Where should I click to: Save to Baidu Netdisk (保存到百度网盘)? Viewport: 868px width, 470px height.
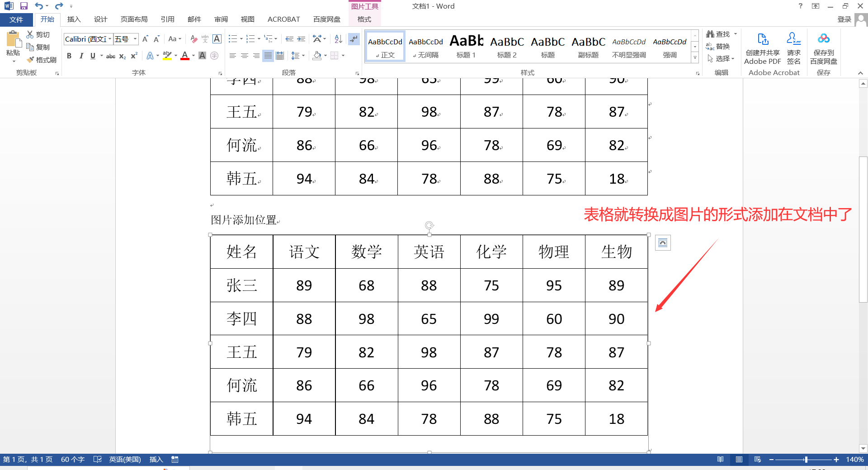[x=824, y=49]
